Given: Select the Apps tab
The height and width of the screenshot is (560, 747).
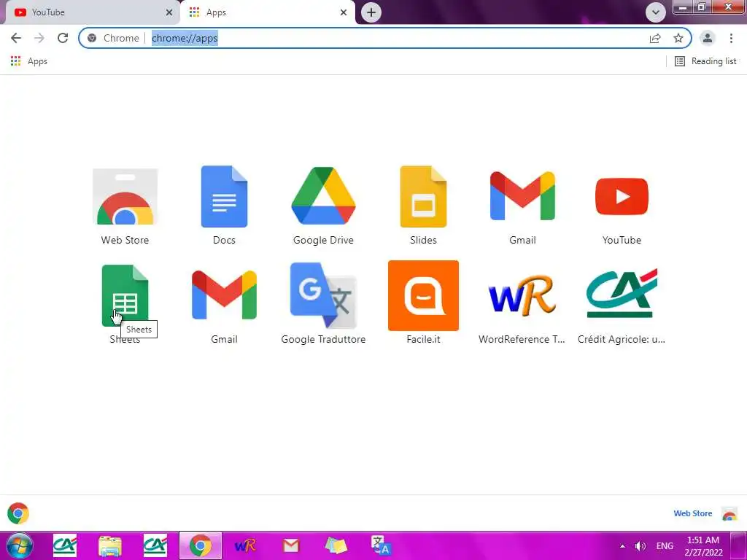Looking at the screenshot, I should (268, 12).
